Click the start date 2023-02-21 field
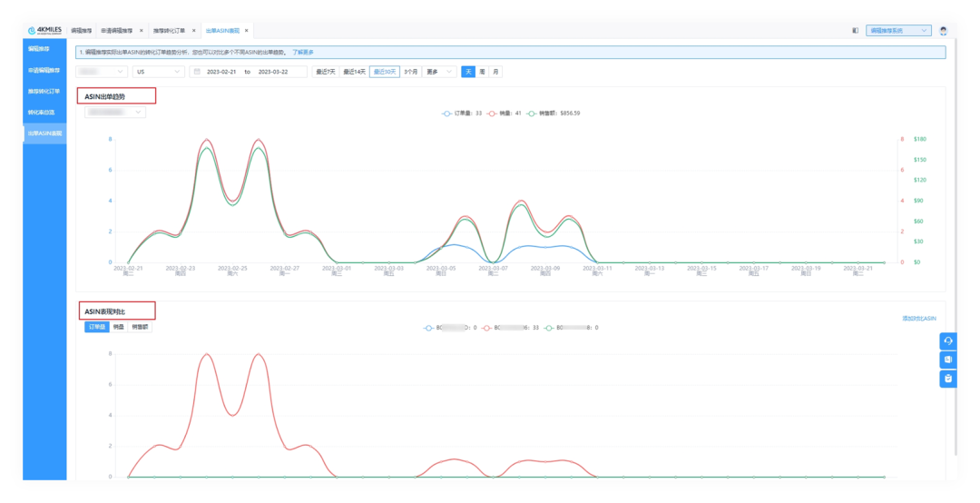The width and height of the screenshot is (980, 503). (221, 72)
